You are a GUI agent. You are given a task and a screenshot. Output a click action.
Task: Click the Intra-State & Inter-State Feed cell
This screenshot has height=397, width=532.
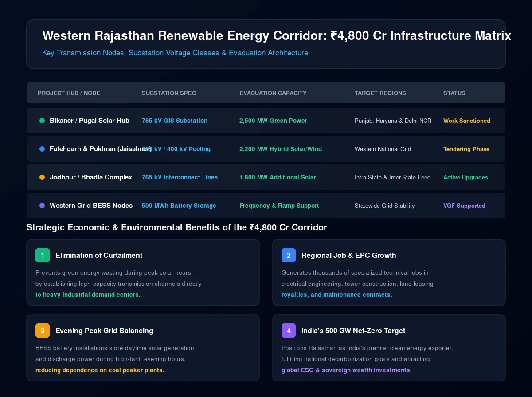point(392,177)
